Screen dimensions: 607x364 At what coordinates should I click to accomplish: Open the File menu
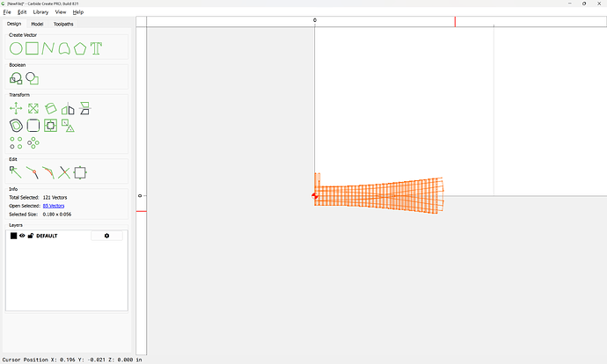click(7, 12)
